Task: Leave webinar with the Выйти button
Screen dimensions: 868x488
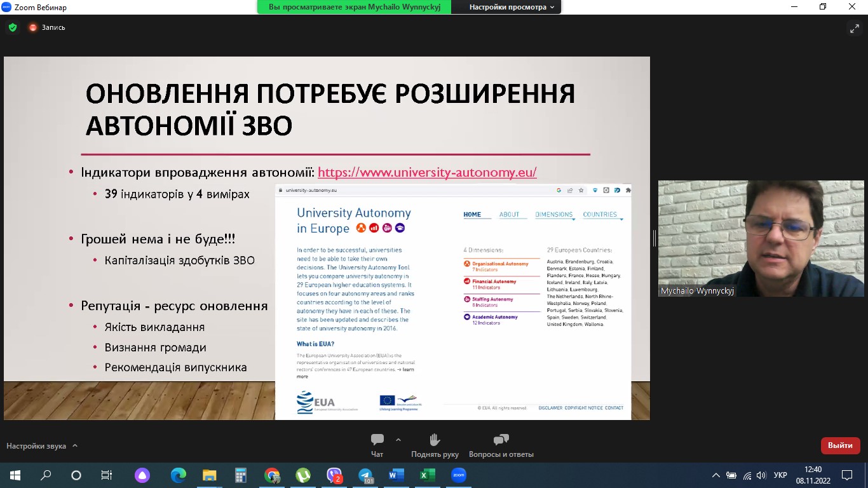Action: point(840,445)
